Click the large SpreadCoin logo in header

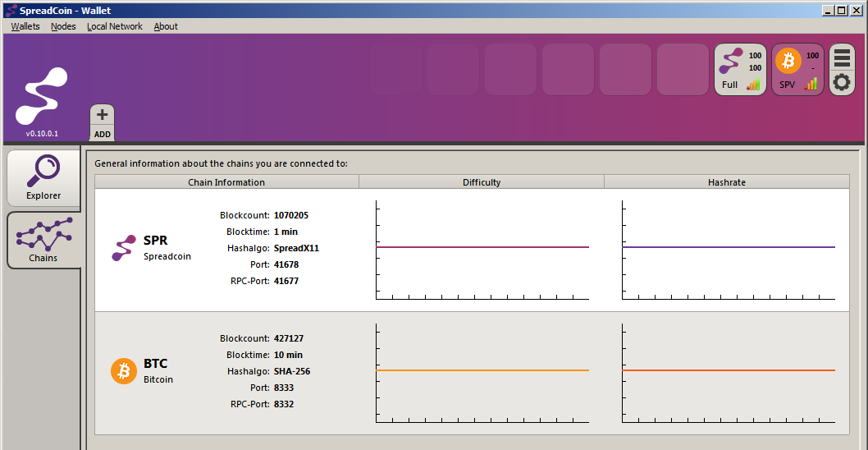pyautogui.click(x=42, y=96)
